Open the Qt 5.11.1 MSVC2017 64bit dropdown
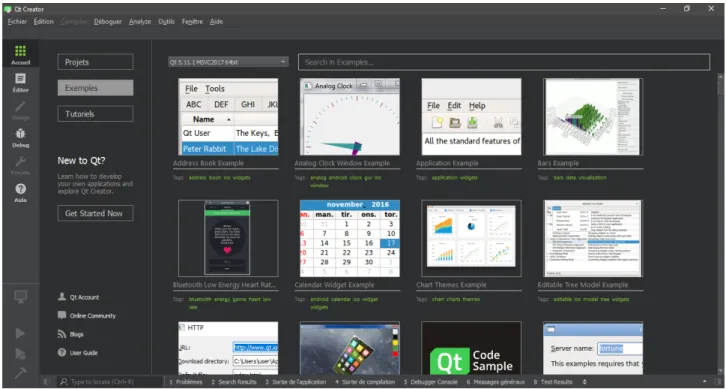Viewport: 726px width, 389px height. click(x=228, y=62)
